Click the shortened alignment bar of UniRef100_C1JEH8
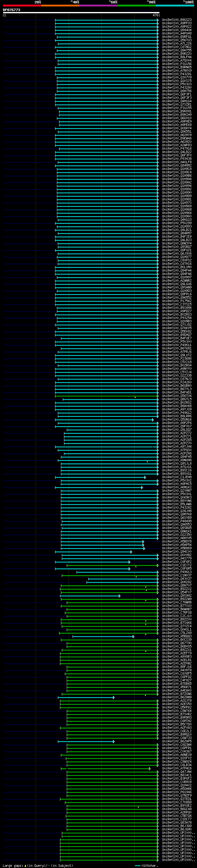Viewport: 197px width, 868px height. (101, 478)
